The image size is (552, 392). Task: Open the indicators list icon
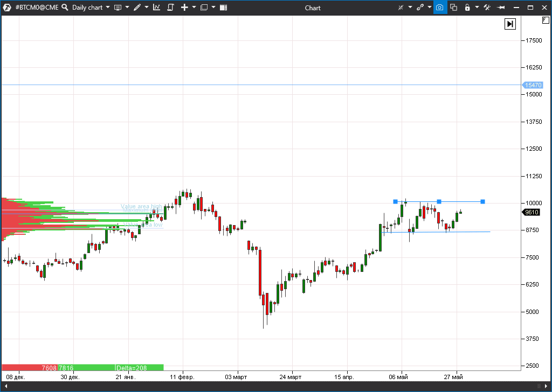click(x=156, y=7)
